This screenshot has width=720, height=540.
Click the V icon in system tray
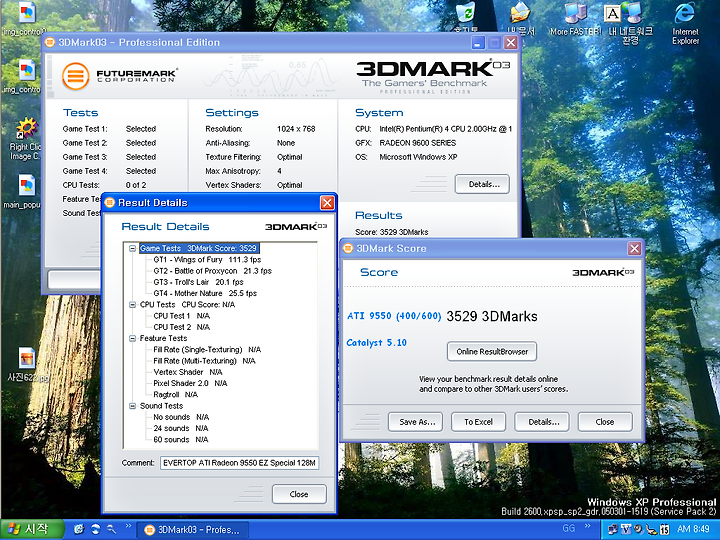point(626,529)
